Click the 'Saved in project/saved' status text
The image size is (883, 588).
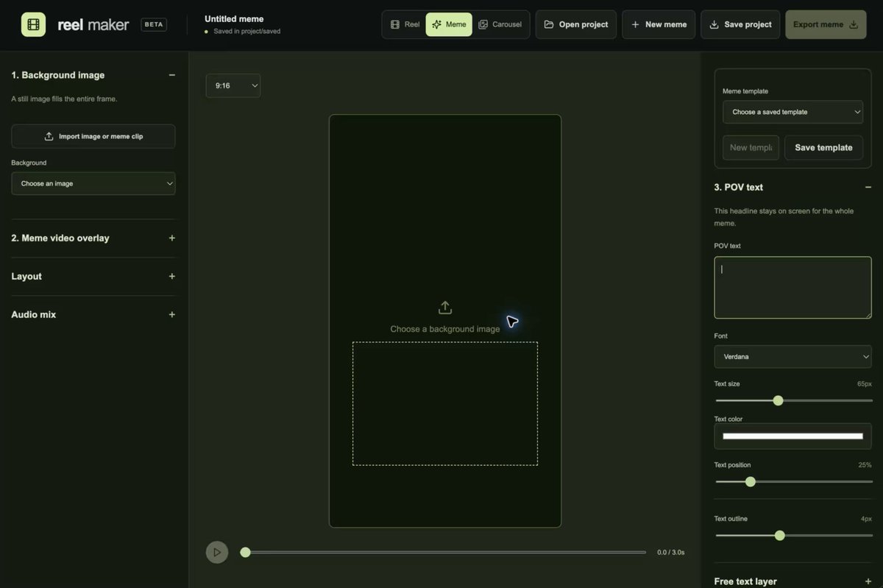point(247,32)
